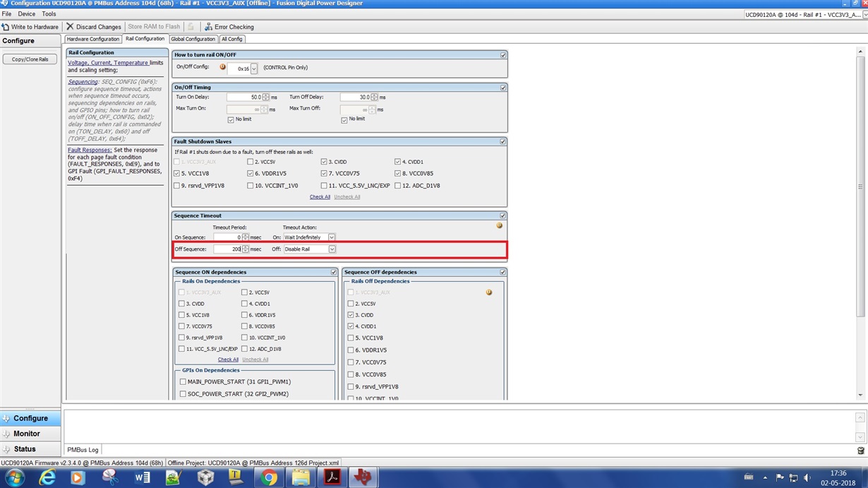Collapse the Sequence OFF dependencies panel

pos(503,273)
